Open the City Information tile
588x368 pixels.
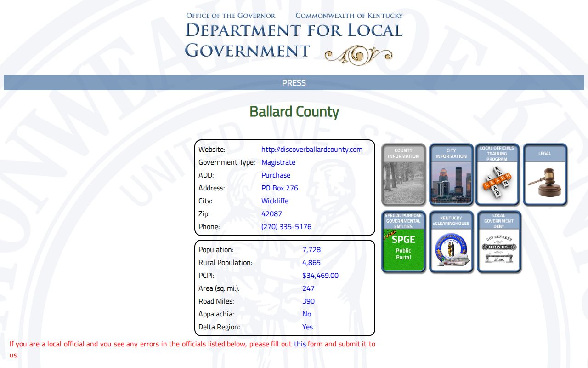click(451, 174)
